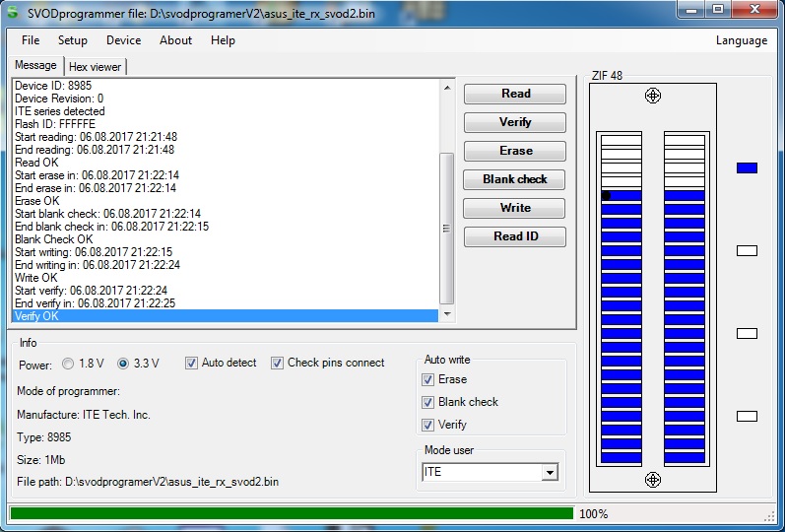Click the scroll down arrow in message log

(x=447, y=315)
